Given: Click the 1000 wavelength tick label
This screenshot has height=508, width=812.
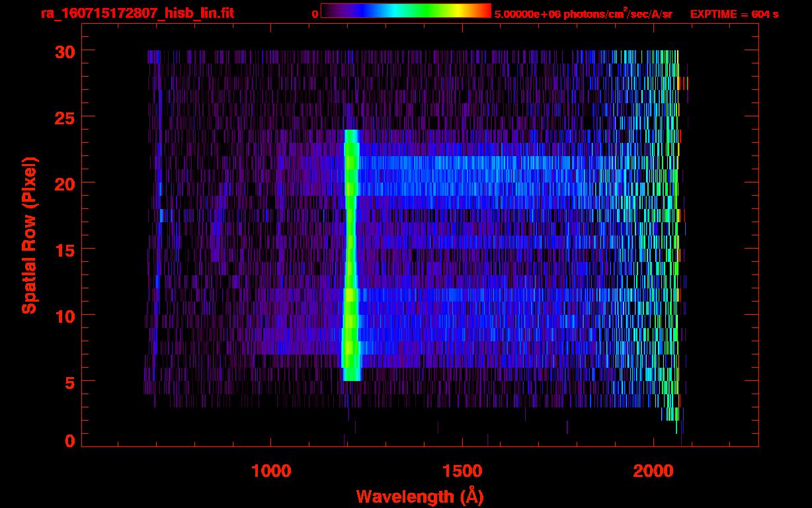Looking at the screenshot, I should (271, 471).
